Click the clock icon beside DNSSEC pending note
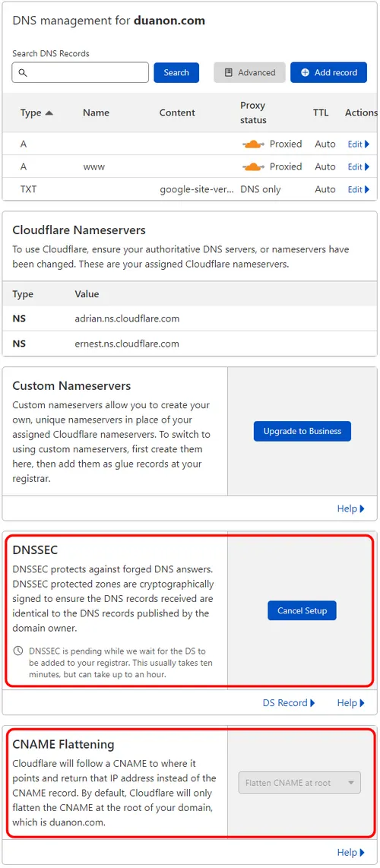This screenshot has width=380, height=868. tap(18, 651)
